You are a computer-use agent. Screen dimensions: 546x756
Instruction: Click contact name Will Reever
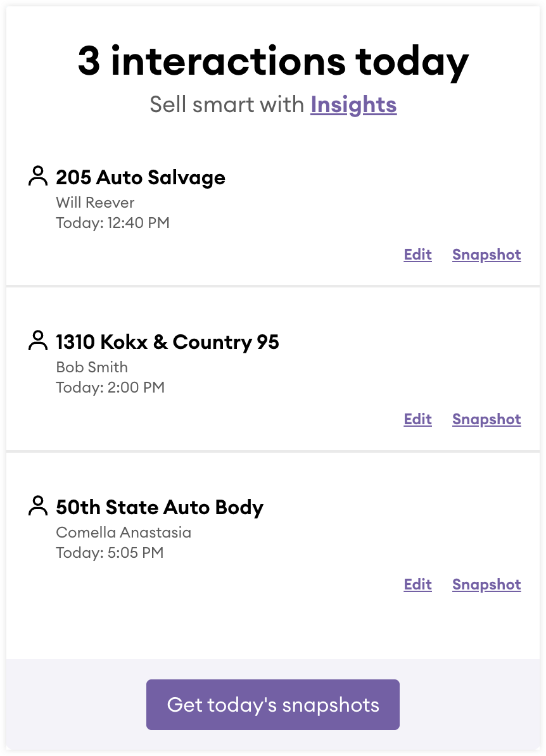pos(95,203)
